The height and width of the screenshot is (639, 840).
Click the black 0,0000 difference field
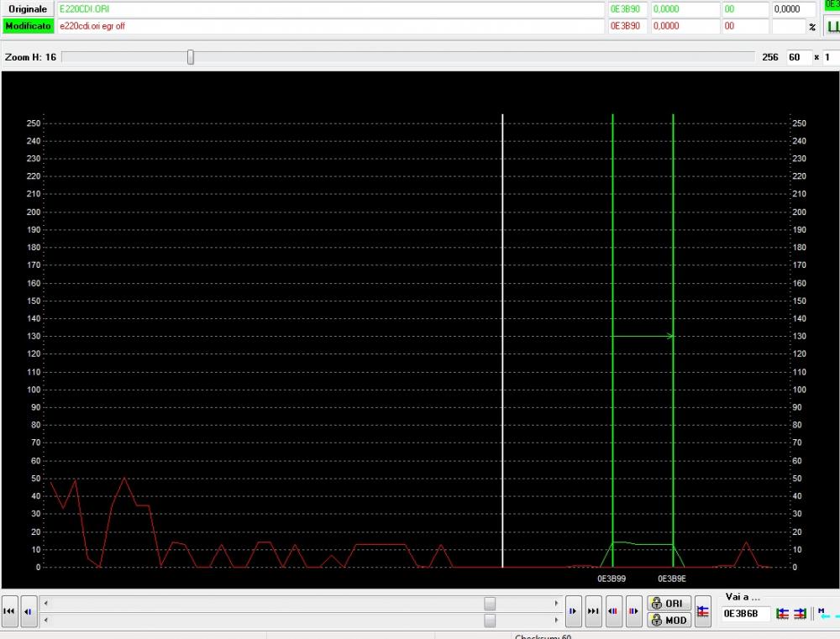tap(794, 9)
